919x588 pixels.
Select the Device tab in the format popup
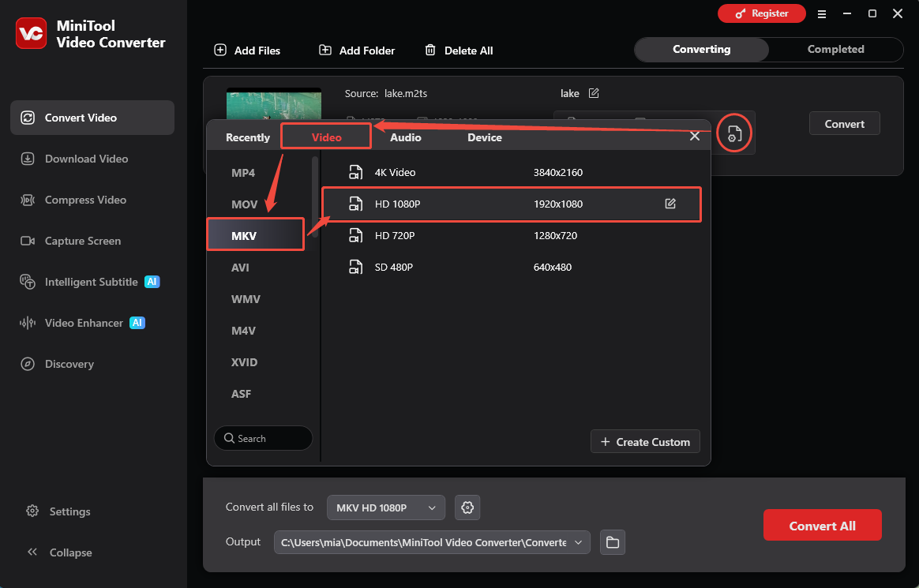tap(485, 137)
